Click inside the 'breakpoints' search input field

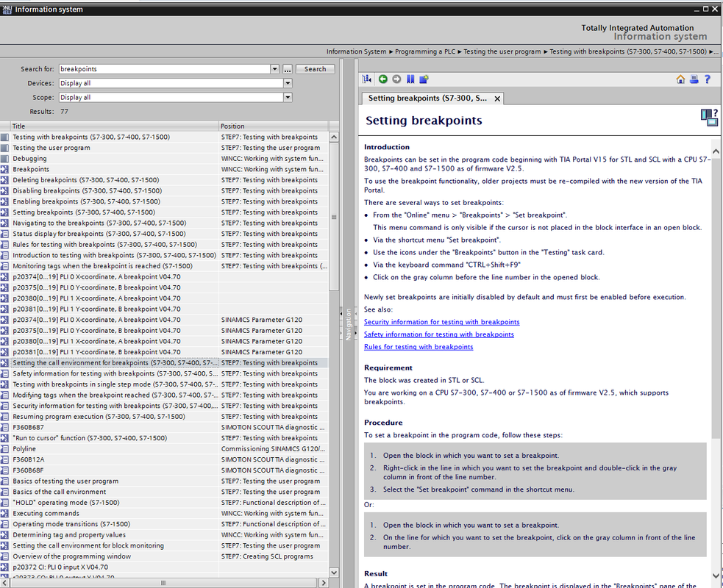tap(165, 69)
